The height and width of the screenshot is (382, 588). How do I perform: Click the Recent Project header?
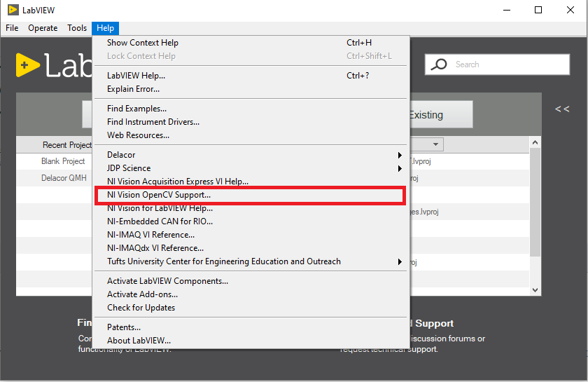coord(67,145)
